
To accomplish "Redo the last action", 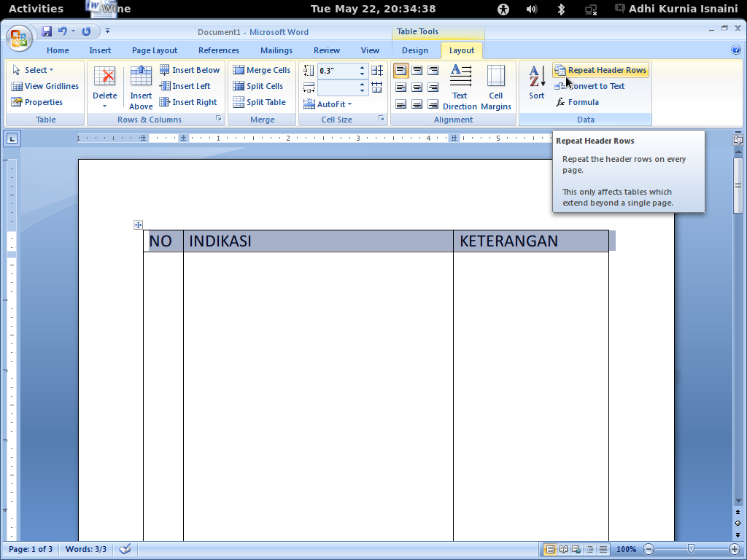I will (x=86, y=31).
